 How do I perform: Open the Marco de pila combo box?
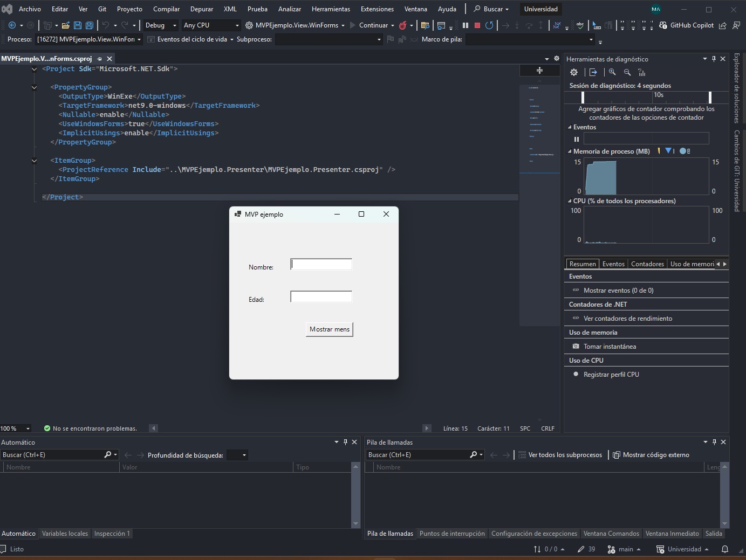530,39
